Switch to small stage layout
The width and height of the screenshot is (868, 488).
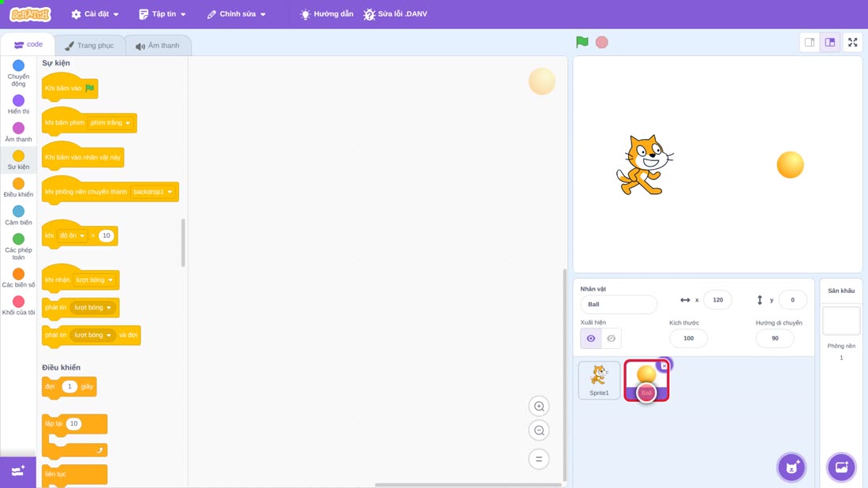point(810,42)
